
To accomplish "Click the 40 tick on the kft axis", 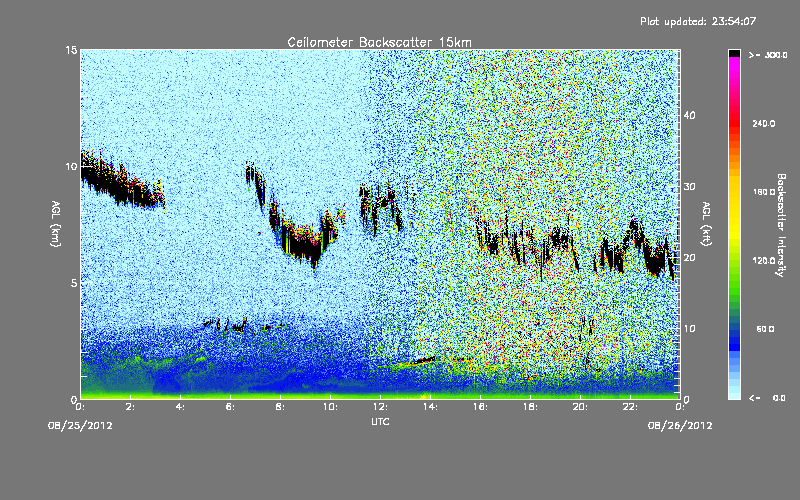I will coord(689,115).
